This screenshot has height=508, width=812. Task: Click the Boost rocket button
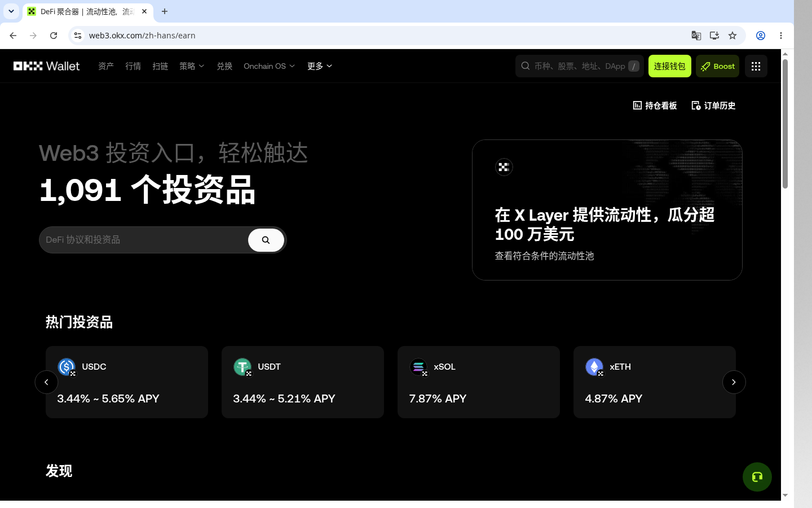point(718,66)
